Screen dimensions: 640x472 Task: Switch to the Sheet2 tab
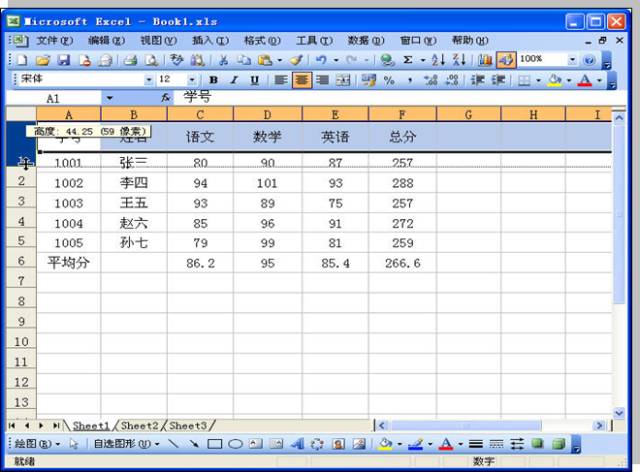click(x=139, y=425)
